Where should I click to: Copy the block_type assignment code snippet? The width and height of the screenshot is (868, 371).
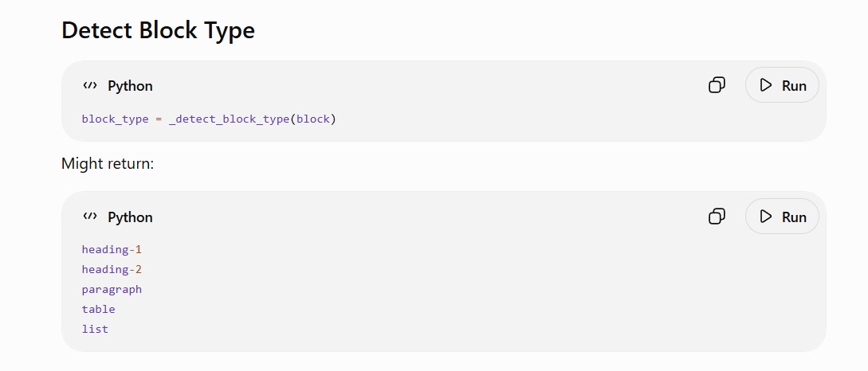(717, 85)
